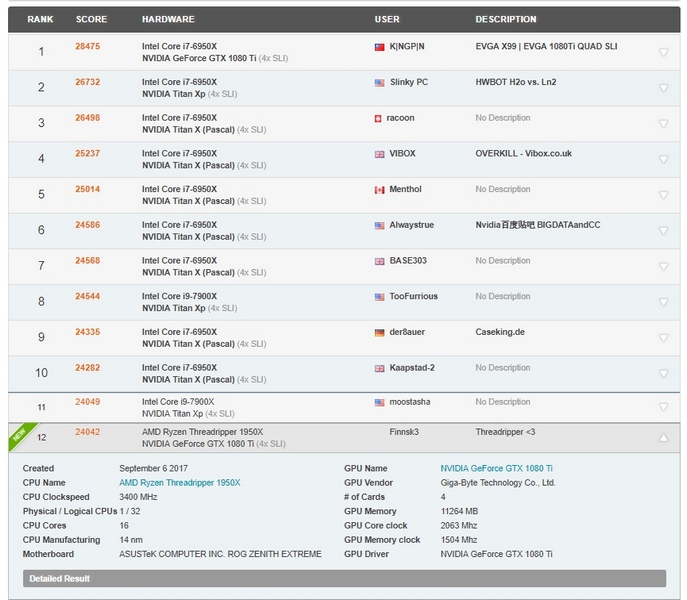The height and width of the screenshot is (600, 687).
Task: Click the USER column header
Action: coord(387,19)
